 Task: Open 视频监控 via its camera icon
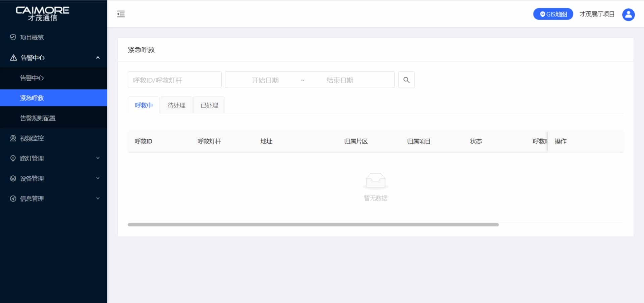pos(13,138)
